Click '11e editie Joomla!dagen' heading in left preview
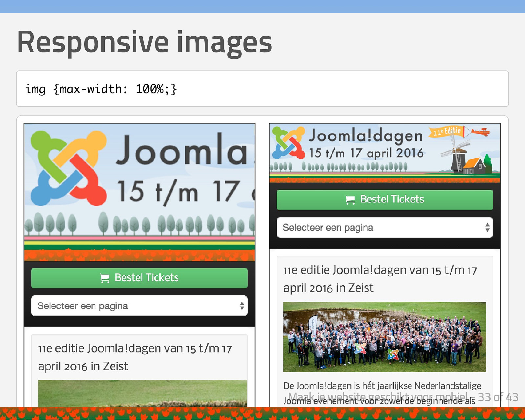Screen dimensions: 525x420 point(135,357)
